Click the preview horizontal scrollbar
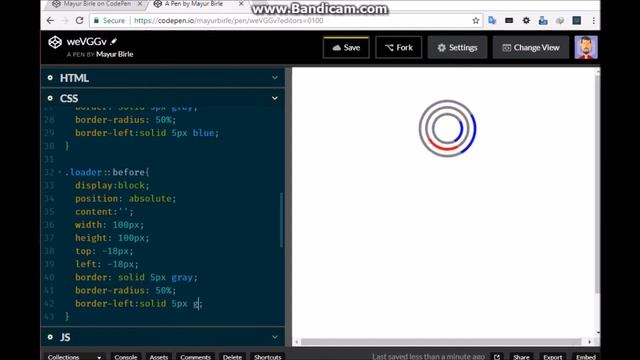The width and height of the screenshot is (640, 360). click(x=441, y=342)
